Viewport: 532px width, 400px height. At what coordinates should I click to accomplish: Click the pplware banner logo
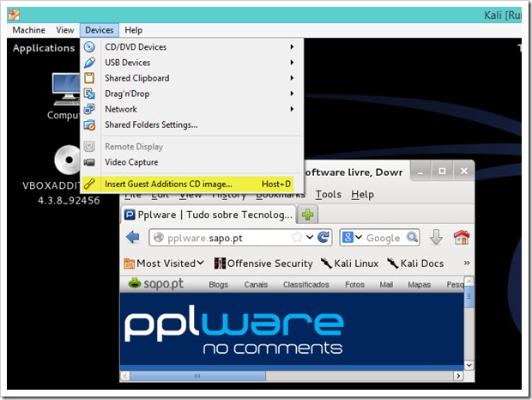pos(234,329)
